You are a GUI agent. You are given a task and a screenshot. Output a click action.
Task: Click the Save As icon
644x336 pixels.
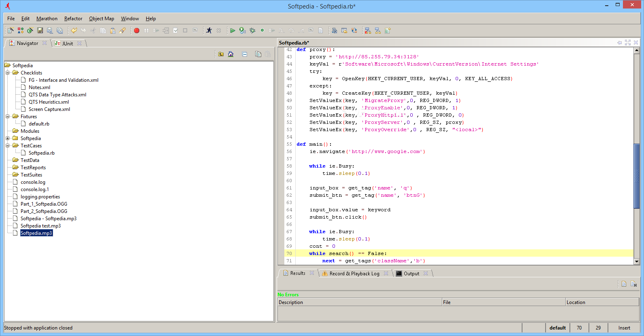click(50, 30)
